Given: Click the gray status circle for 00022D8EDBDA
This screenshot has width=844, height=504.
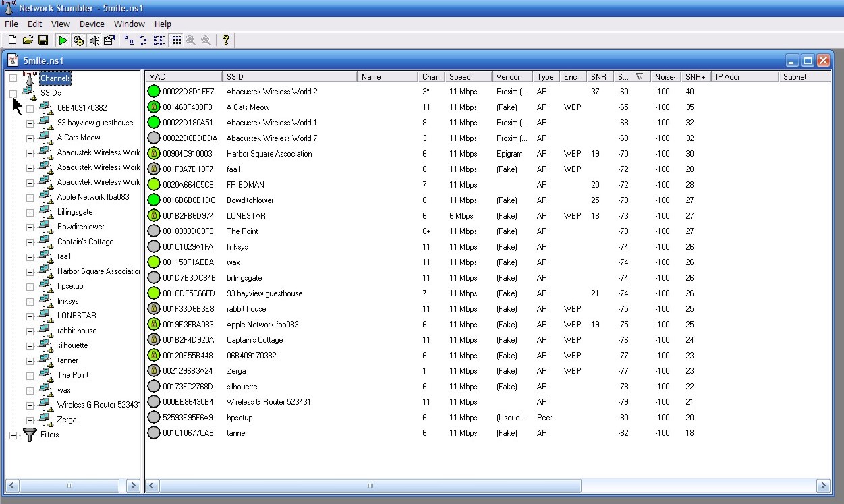Looking at the screenshot, I should coord(154,138).
